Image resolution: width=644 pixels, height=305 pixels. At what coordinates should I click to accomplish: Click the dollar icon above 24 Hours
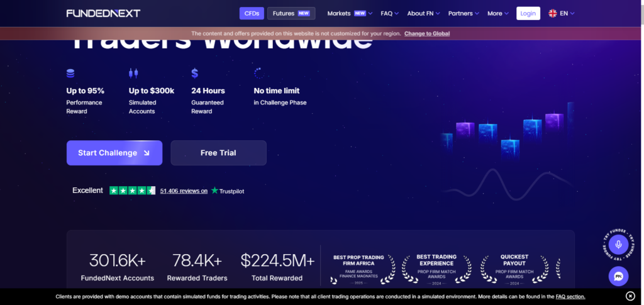tap(195, 74)
